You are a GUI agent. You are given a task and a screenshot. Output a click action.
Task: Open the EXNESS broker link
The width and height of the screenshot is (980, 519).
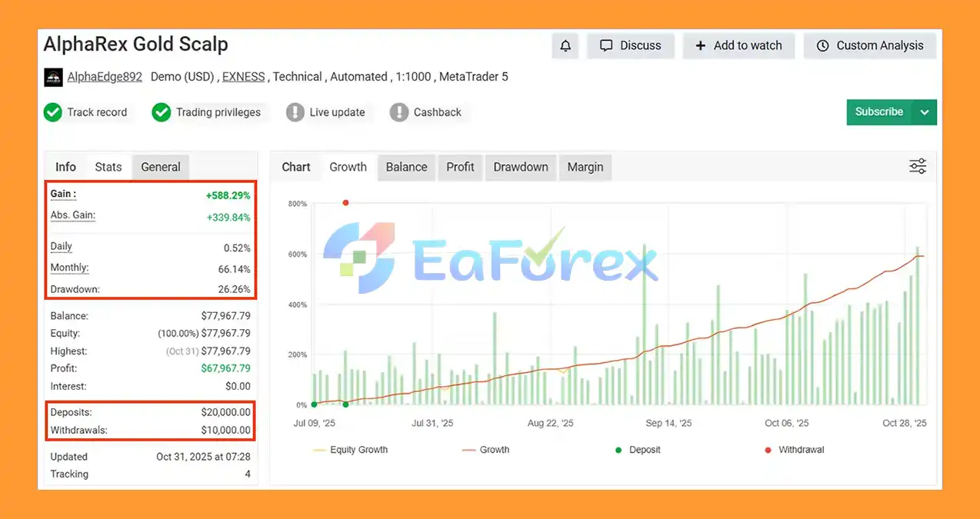[x=244, y=77]
